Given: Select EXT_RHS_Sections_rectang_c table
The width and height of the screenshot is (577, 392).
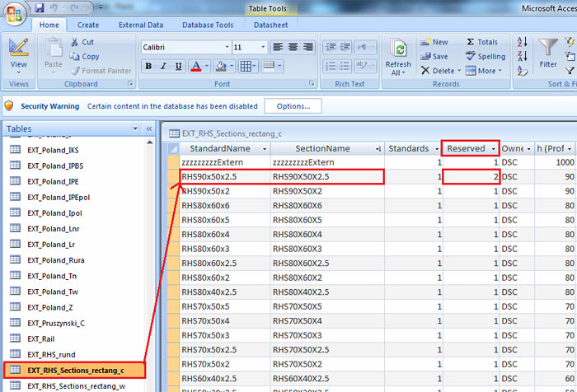Looking at the screenshot, I should click(x=74, y=371).
